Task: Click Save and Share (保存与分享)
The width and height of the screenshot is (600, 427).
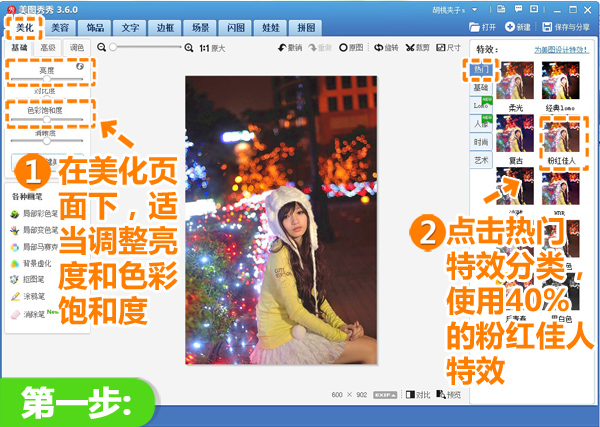Action: [569, 27]
